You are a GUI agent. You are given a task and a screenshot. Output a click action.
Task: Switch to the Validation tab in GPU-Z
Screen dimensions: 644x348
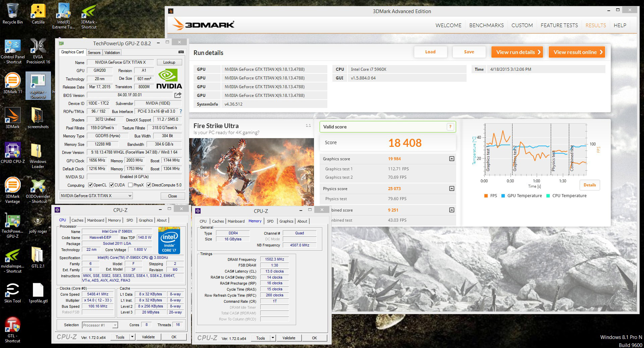(x=112, y=53)
